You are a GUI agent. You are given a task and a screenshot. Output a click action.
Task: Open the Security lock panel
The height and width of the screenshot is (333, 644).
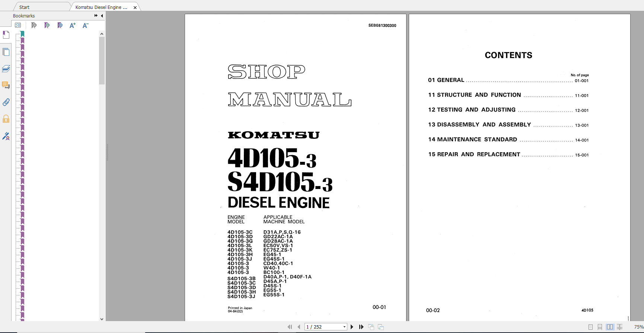[6, 119]
